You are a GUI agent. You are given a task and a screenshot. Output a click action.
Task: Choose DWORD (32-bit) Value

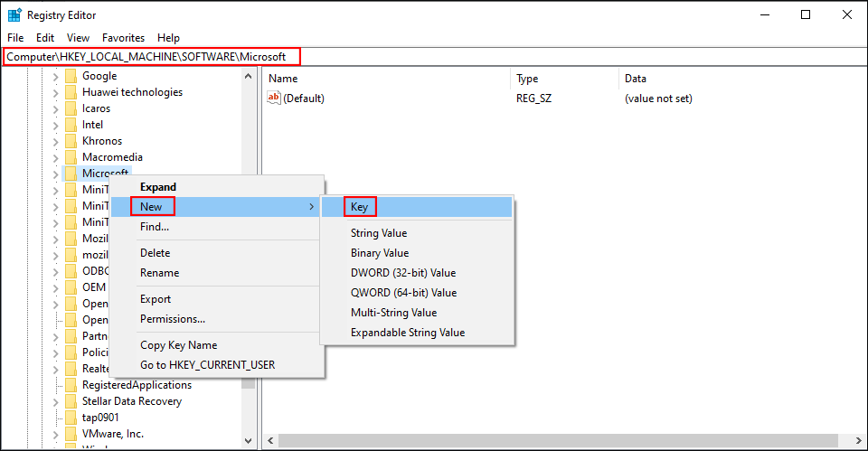(417, 273)
